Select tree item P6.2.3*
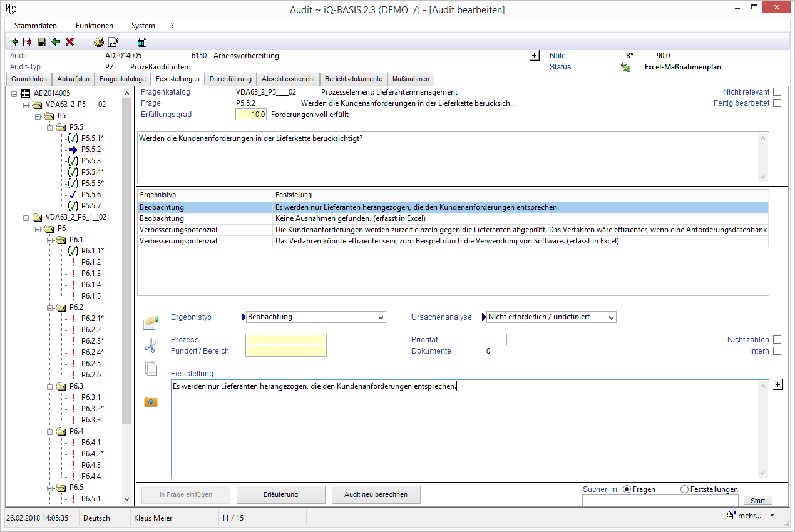The image size is (795, 532). click(93, 341)
